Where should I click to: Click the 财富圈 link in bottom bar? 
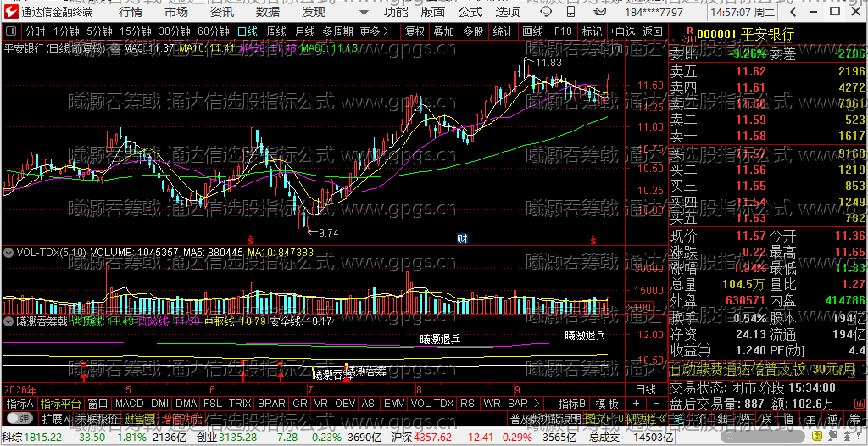coord(140,418)
